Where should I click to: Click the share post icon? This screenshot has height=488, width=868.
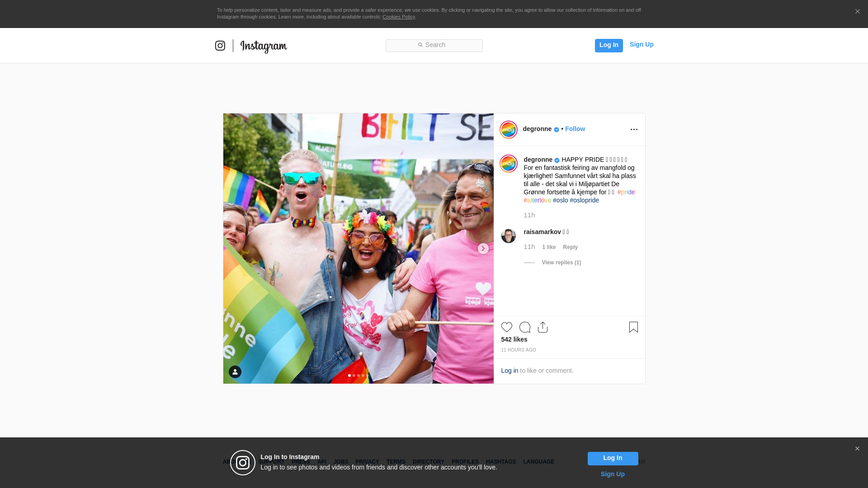point(542,327)
